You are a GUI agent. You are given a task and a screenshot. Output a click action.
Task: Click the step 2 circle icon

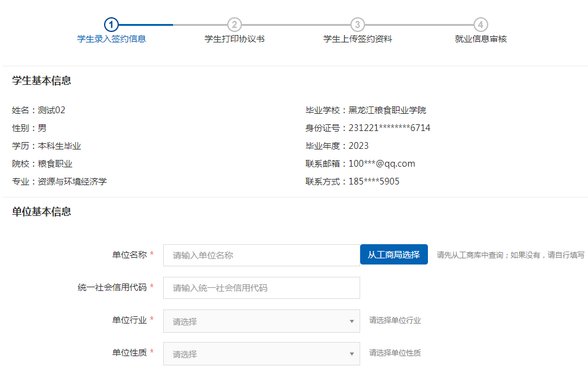click(235, 25)
